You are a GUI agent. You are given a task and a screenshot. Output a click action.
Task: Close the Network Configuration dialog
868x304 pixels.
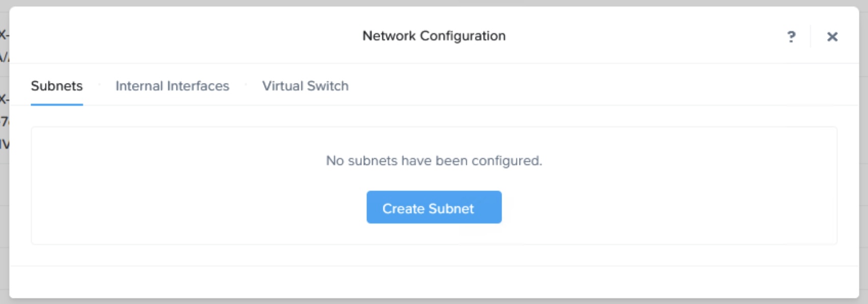pyautogui.click(x=832, y=37)
